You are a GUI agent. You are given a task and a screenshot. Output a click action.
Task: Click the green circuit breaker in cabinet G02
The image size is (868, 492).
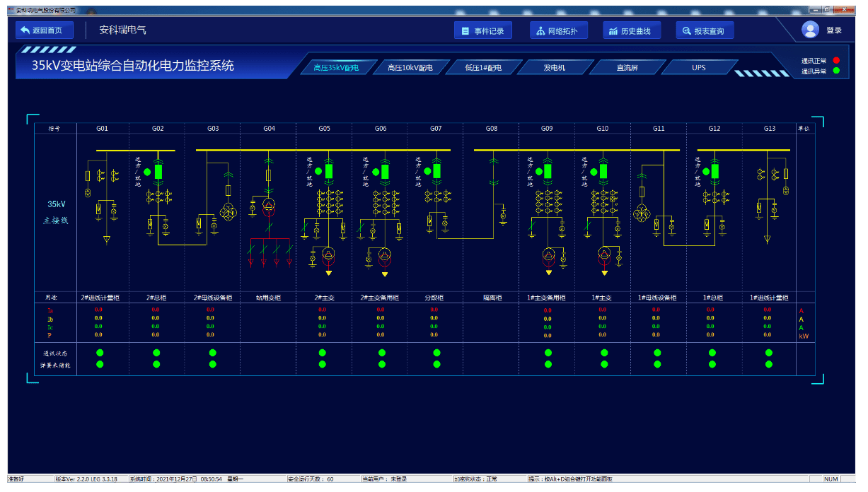click(158, 172)
